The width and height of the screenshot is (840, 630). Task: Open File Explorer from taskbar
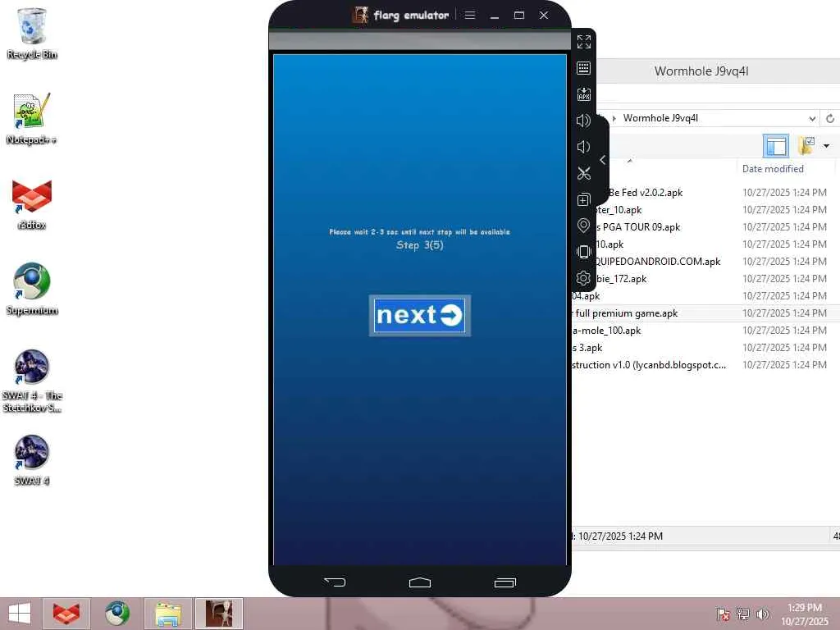(x=167, y=614)
